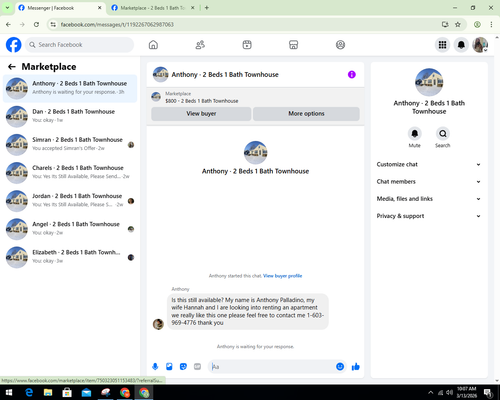
Task: Open Microsoft Edge from taskbar
Action: tap(29, 392)
